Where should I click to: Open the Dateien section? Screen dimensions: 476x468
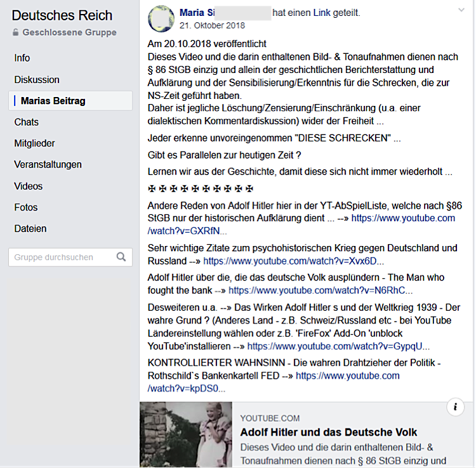click(30, 228)
